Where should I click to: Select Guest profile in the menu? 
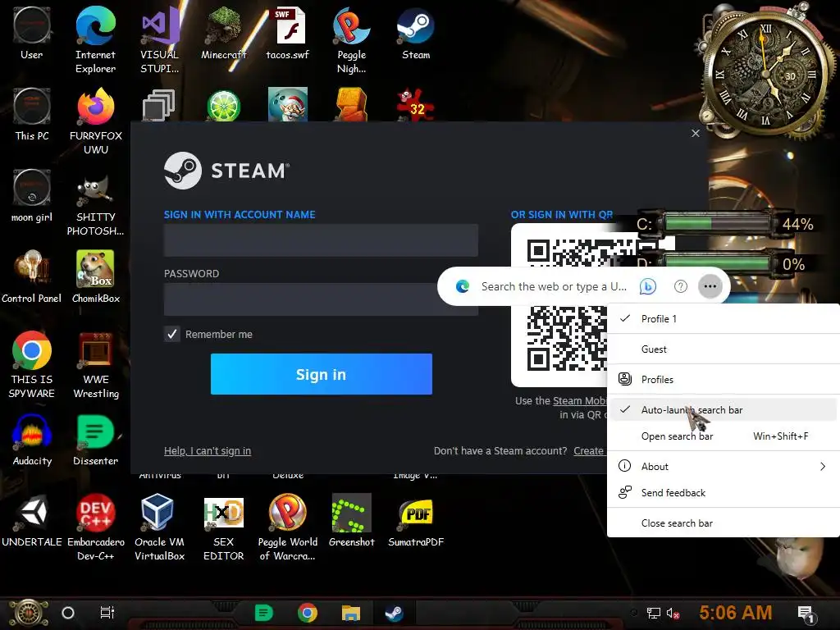point(724,349)
